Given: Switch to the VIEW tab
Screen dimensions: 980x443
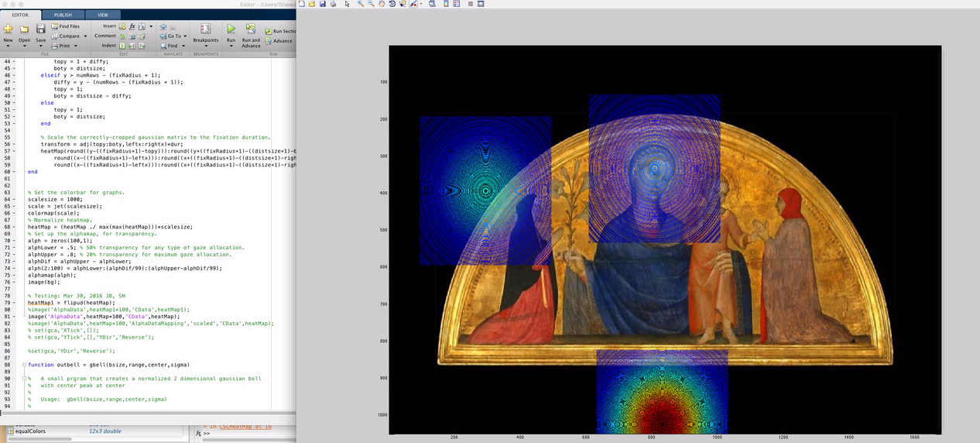Looking at the screenshot, I should 103,15.
